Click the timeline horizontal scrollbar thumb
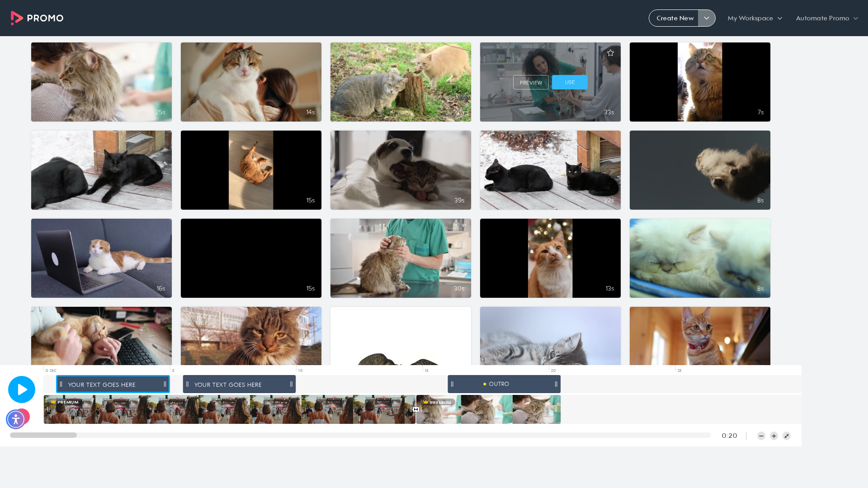868x488 pixels. click(43, 435)
